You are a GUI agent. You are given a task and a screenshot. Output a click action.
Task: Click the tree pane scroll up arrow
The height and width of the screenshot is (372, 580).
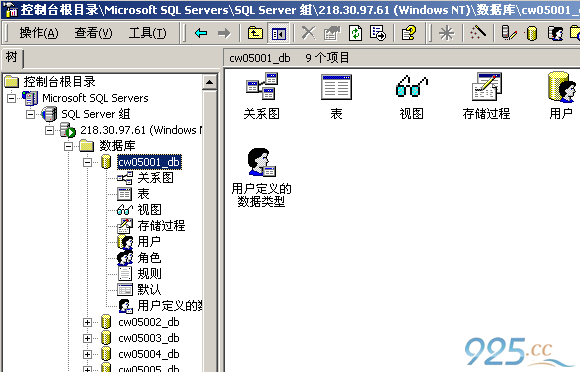tap(210, 82)
